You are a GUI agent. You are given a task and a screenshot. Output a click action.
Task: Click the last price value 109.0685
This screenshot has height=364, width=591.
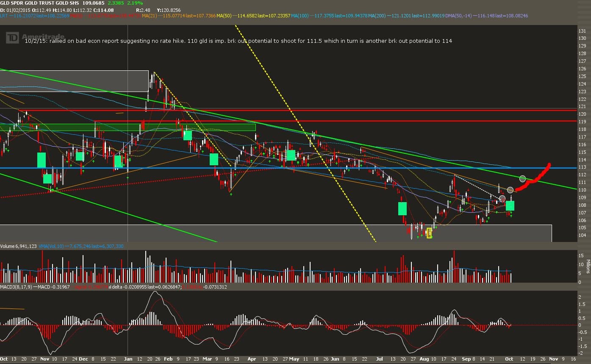[93, 3]
